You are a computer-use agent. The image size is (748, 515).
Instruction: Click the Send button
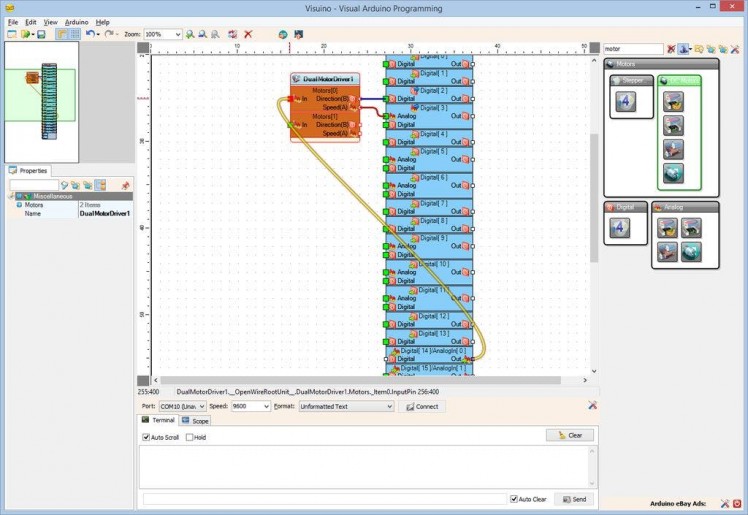coord(574,499)
